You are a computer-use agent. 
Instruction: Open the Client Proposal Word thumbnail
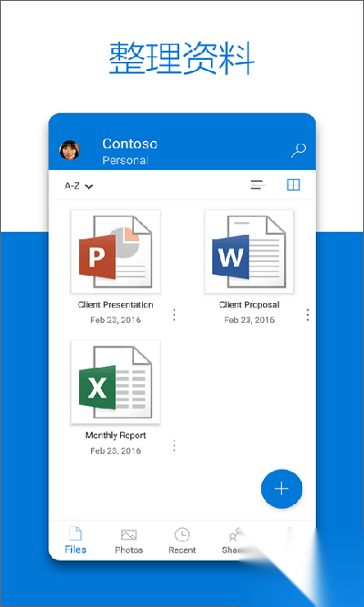click(249, 251)
